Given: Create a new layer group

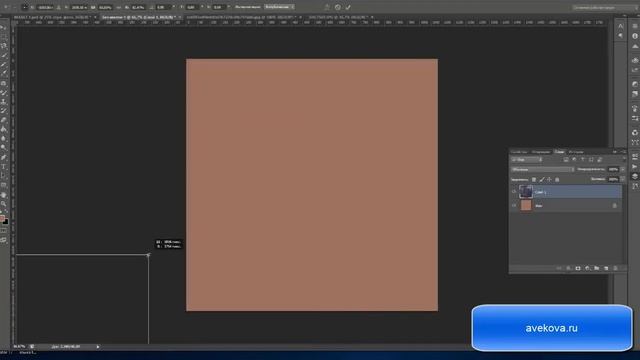Looking at the screenshot, I should [597, 268].
